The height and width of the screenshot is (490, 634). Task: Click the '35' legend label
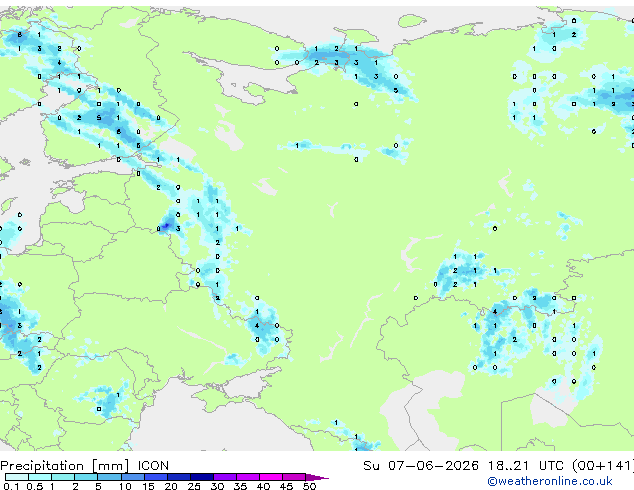(240, 486)
